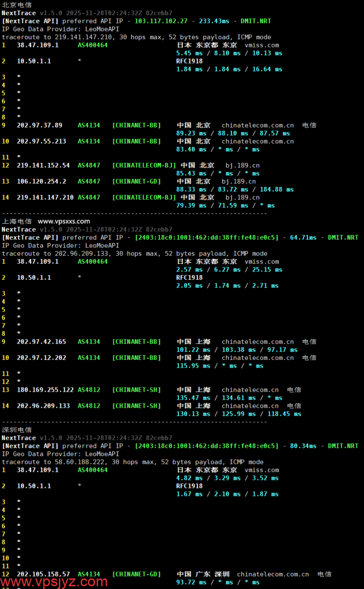Click the IP address 106.120.254.2
Screen dimensions: 364x589
click(x=41, y=181)
